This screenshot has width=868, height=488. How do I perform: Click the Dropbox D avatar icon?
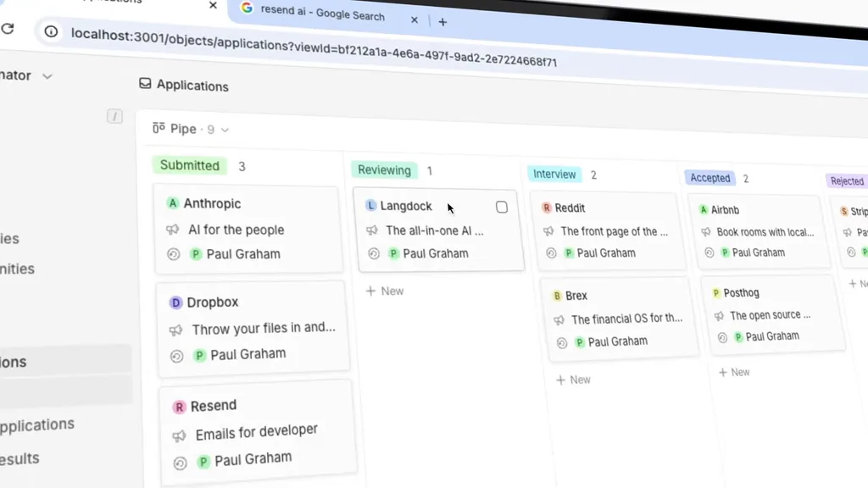tap(175, 302)
